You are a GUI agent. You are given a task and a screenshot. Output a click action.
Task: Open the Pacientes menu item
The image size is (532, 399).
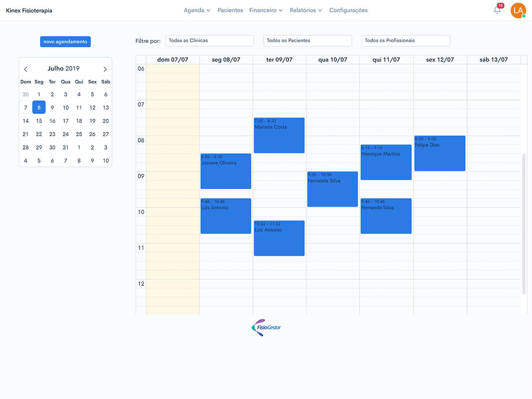pyautogui.click(x=230, y=10)
